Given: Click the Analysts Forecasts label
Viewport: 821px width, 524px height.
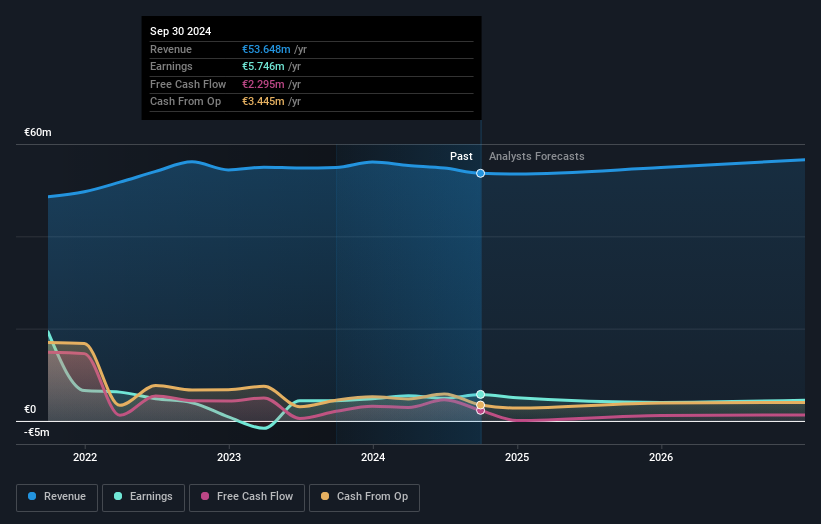Looking at the screenshot, I should point(537,156).
